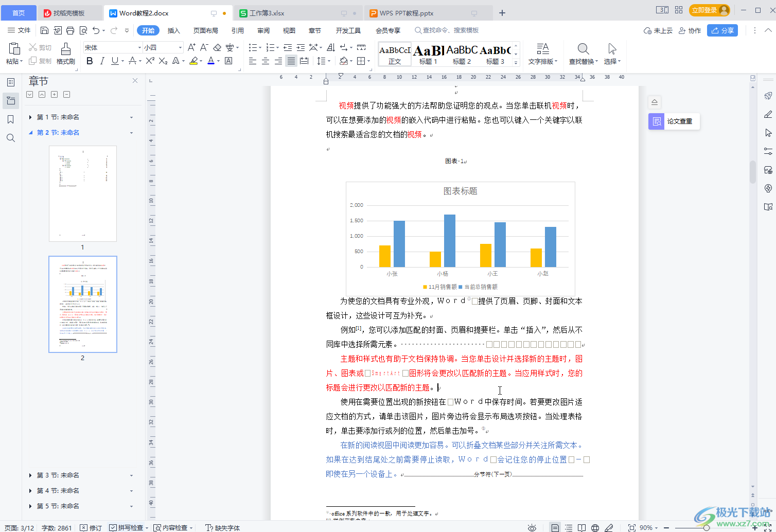The height and width of the screenshot is (532, 776).
Task: Select justify alignment button
Action: (x=291, y=61)
